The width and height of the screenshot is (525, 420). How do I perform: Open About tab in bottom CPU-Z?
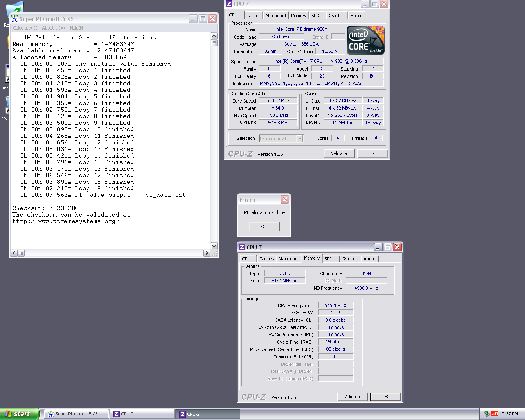[370, 259]
